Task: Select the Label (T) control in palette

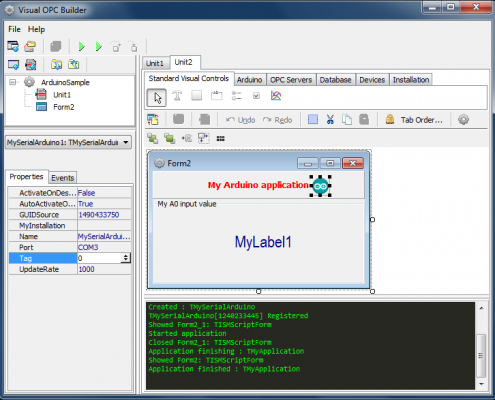Action: 177,96
